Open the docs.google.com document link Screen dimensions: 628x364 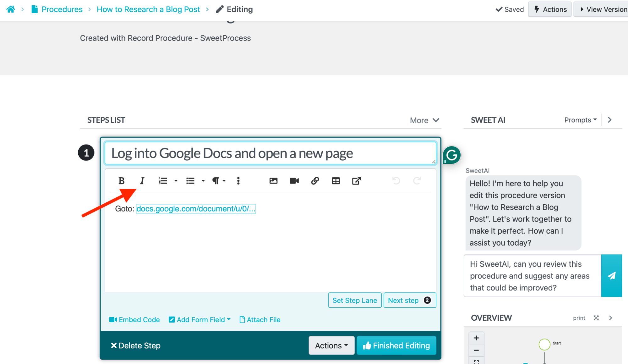click(196, 209)
